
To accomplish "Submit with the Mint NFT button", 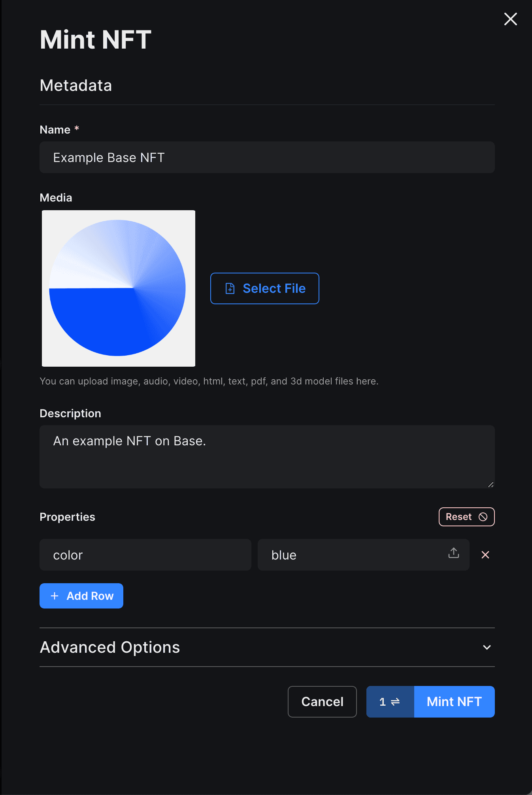I will [x=454, y=702].
